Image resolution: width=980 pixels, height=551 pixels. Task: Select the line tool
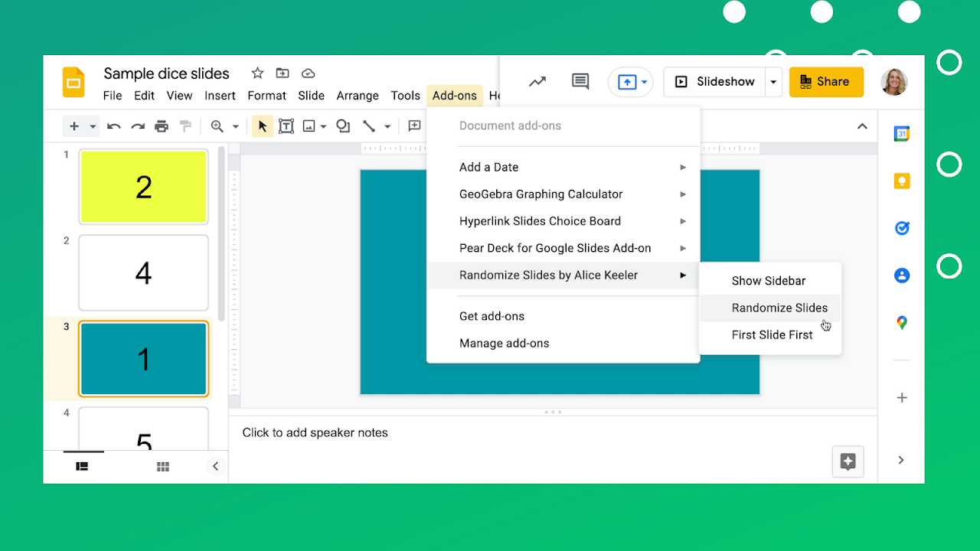[369, 126]
